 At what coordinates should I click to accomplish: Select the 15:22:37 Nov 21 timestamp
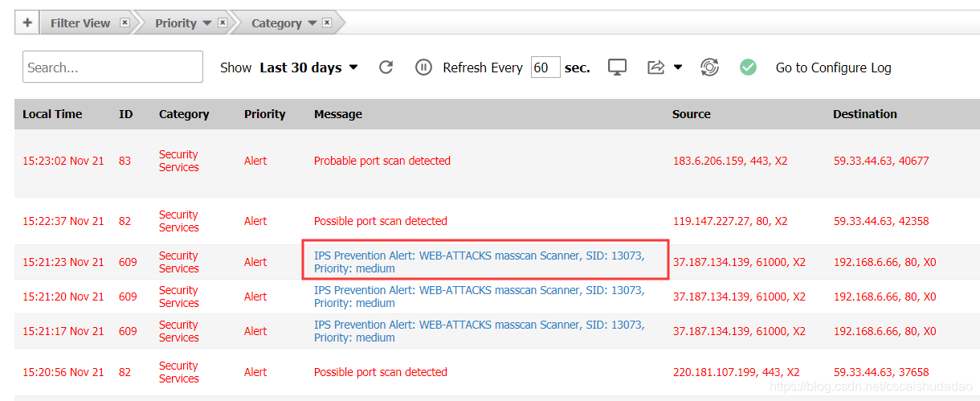click(63, 221)
